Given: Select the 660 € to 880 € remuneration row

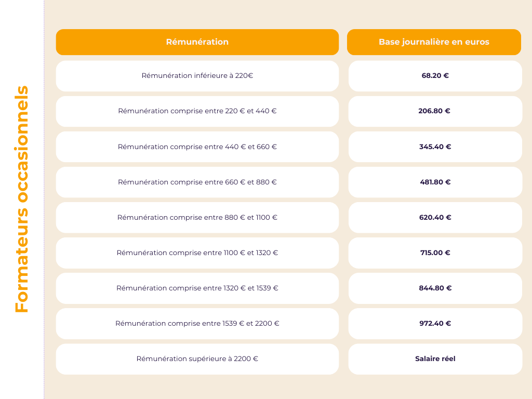Looking at the screenshot, I should pyautogui.click(x=197, y=182).
